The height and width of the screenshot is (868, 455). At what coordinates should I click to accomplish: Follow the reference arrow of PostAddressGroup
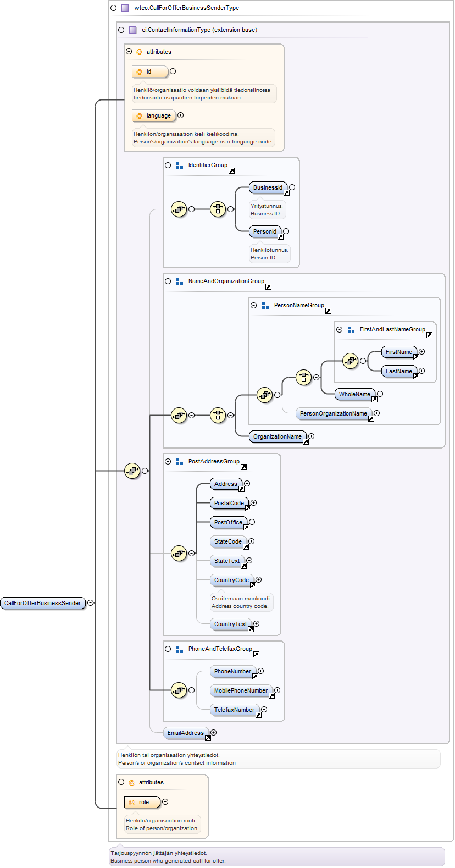244,467
